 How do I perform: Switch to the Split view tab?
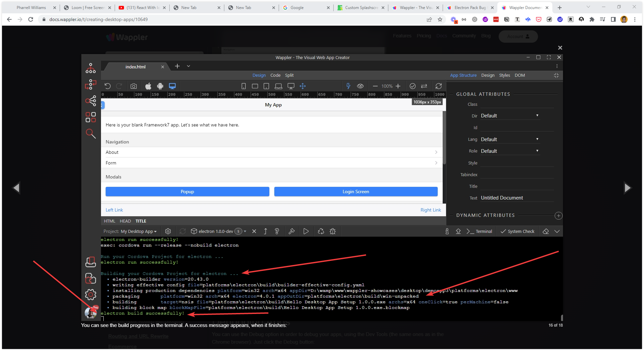click(289, 75)
